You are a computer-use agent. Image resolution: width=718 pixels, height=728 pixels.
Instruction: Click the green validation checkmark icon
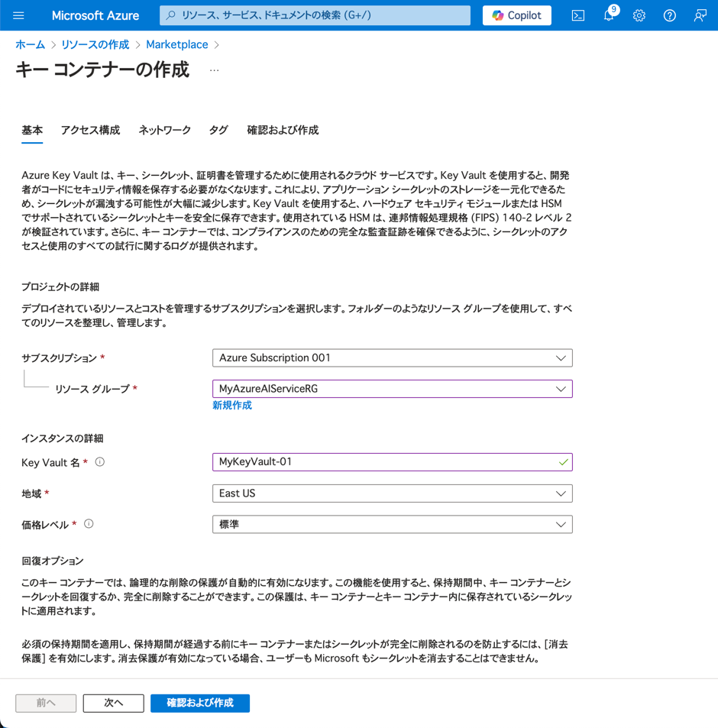click(563, 462)
